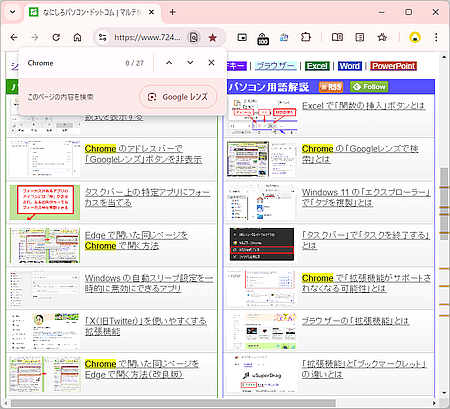Open the bookmarks star list icon
This screenshot has height=409, width=450.
[x=382, y=37]
